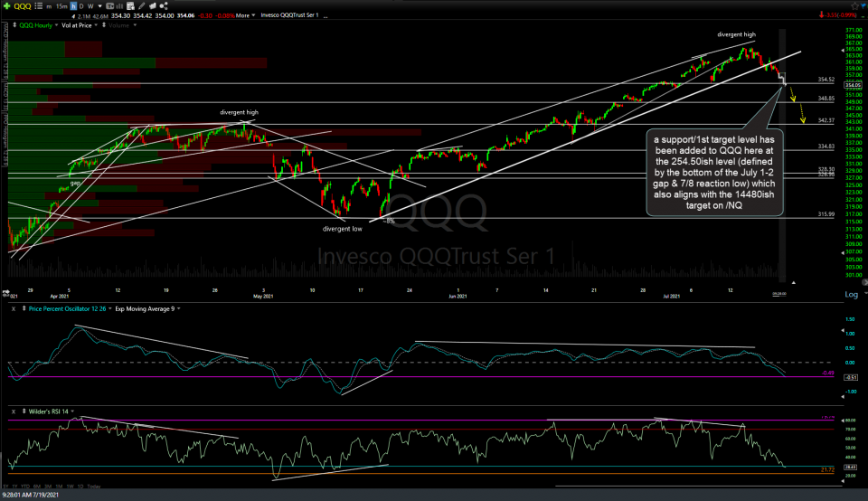Click the 315.99 price level label
The image size is (868, 501).
[826, 214]
